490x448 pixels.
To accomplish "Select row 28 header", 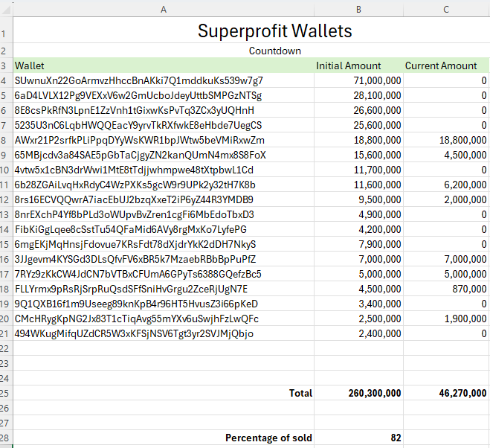I will click(x=6, y=438).
